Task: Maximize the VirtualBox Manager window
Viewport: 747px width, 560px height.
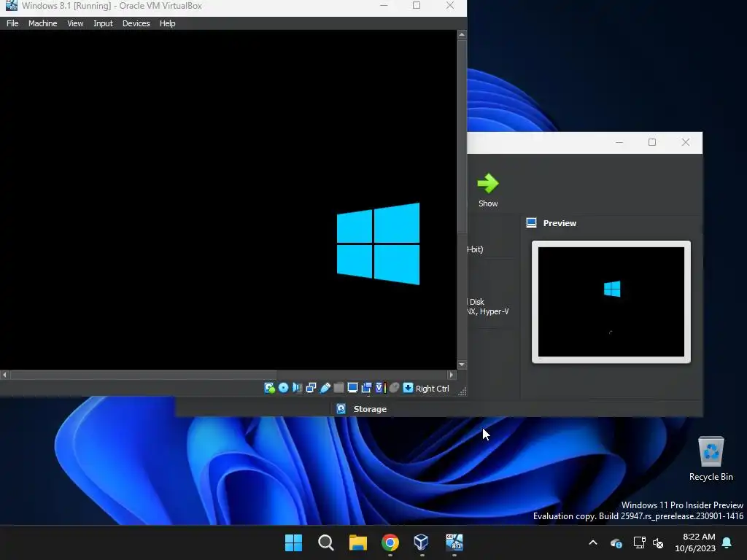Action: pyautogui.click(x=652, y=142)
